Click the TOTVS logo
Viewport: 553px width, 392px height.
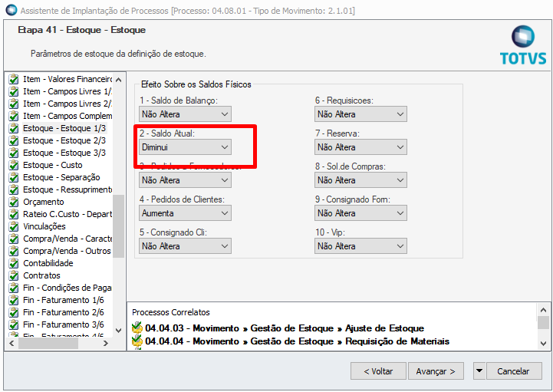pos(523,45)
